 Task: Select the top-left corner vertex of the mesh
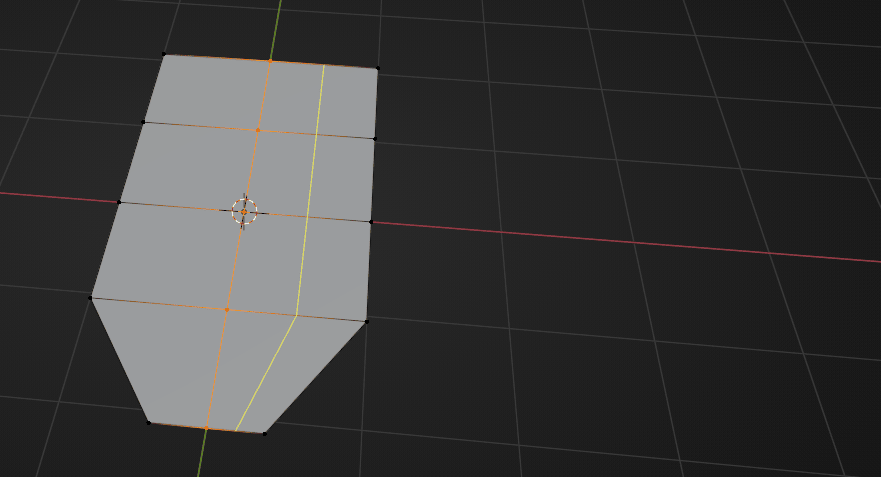click(164, 55)
